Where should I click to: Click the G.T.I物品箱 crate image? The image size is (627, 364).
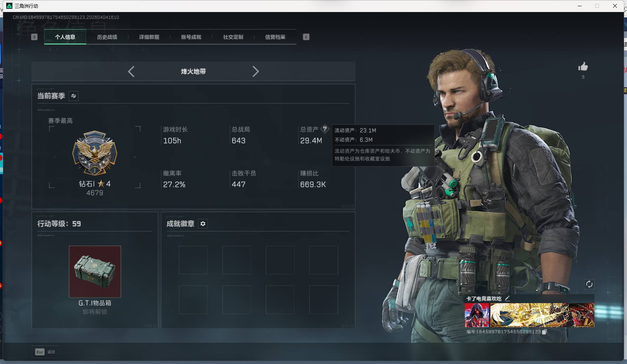point(95,271)
